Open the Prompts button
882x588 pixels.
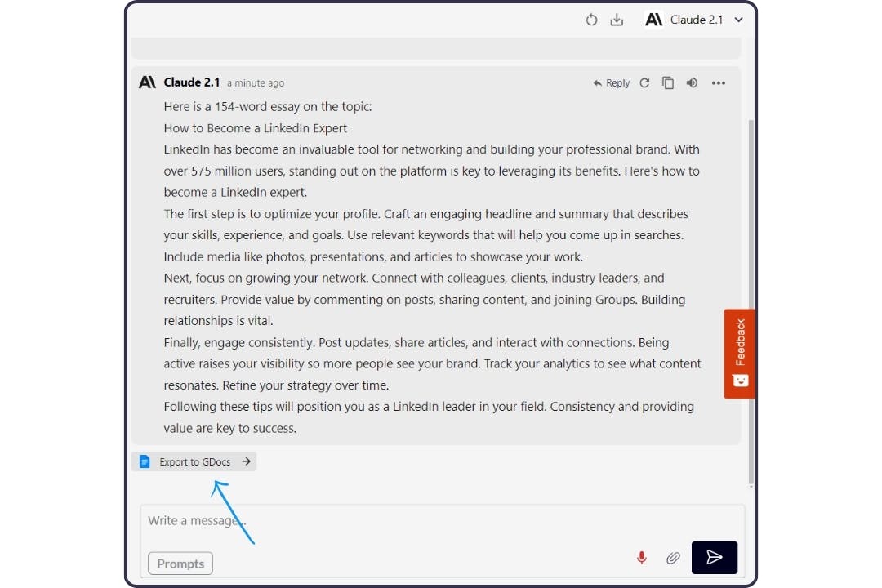point(180,563)
